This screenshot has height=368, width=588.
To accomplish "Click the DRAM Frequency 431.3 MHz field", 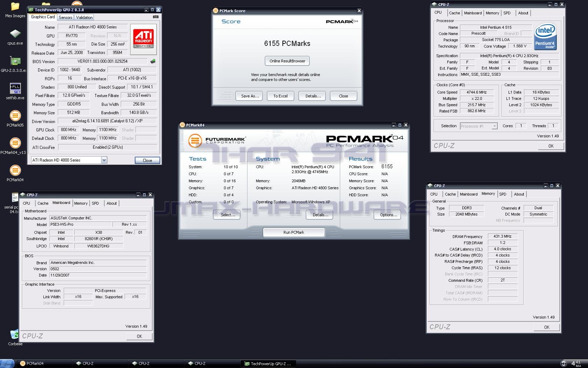I will click(502, 237).
